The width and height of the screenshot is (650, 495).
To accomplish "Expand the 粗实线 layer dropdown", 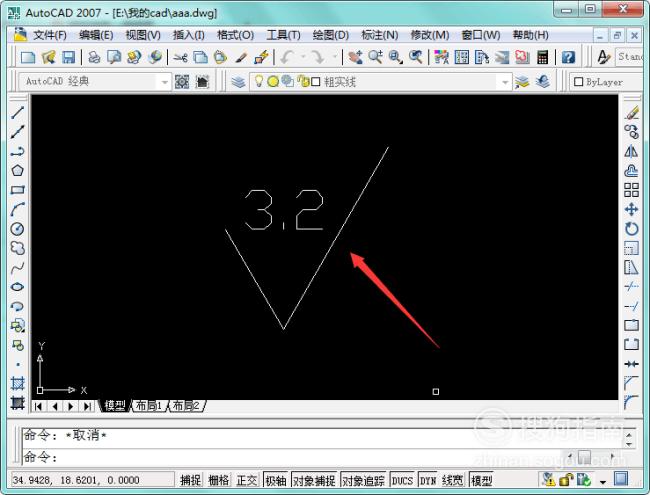I will (505, 82).
